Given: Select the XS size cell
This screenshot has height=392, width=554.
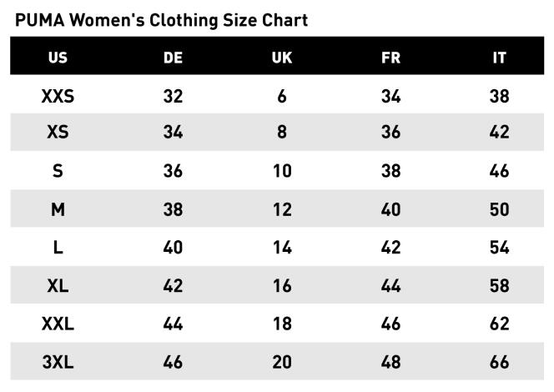Looking at the screenshot, I should point(58,133).
